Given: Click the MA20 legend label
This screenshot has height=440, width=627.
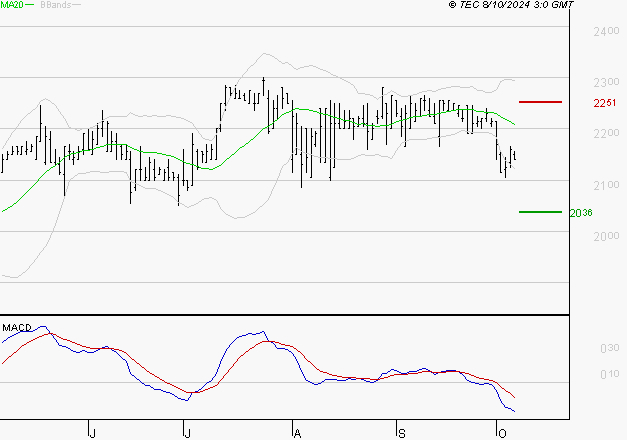Looking at the screenshot, I should click(12, 4).
